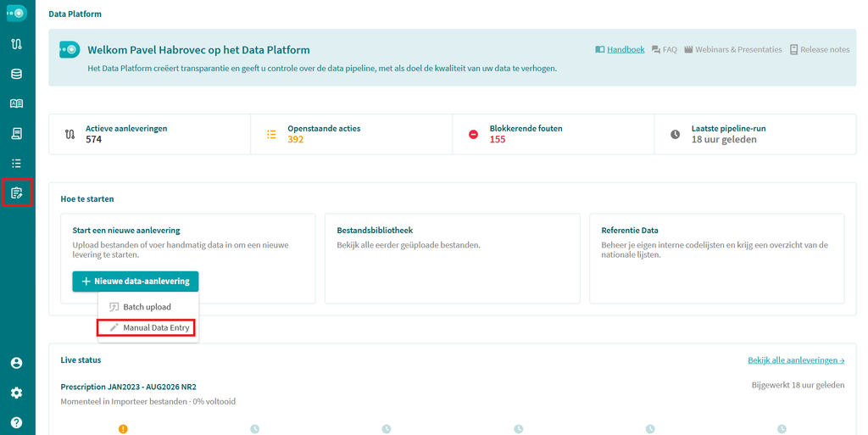
Task: Open the list icon in sidebar
Action: pos(17,164)
